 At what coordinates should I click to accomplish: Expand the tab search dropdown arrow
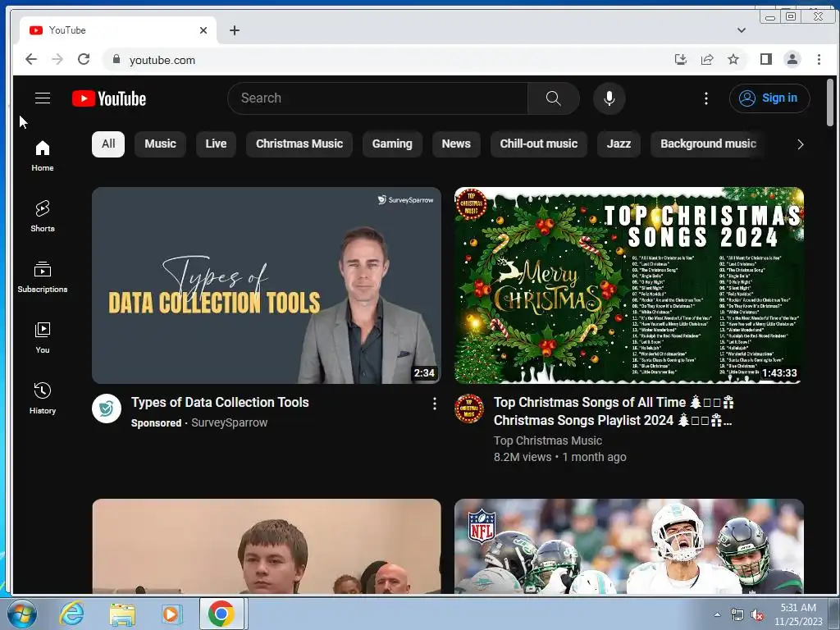pyautogui.click(x=742, y=30)
